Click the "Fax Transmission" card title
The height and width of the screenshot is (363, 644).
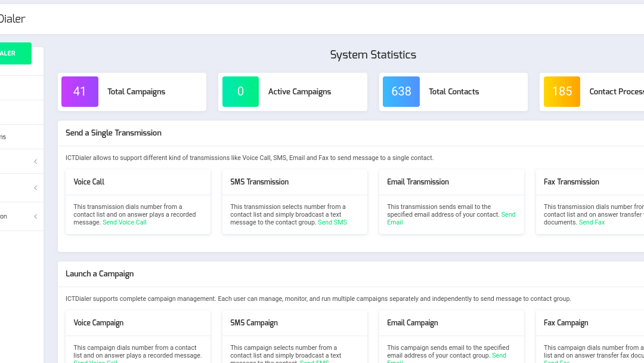point(571,181)
